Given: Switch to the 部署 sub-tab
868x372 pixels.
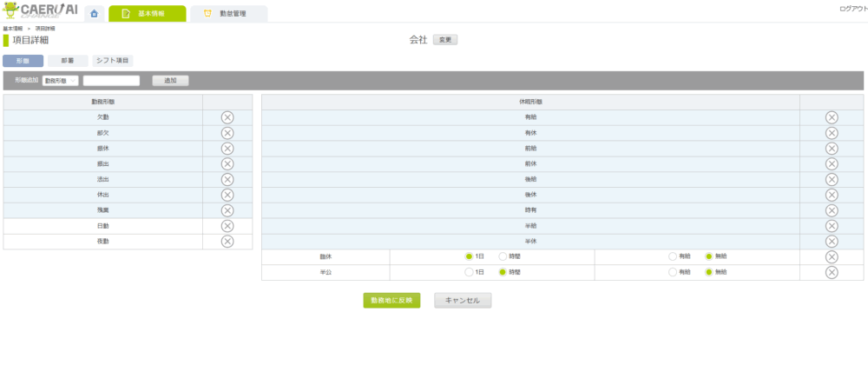Looking at the screenshot, I should 67,61.
